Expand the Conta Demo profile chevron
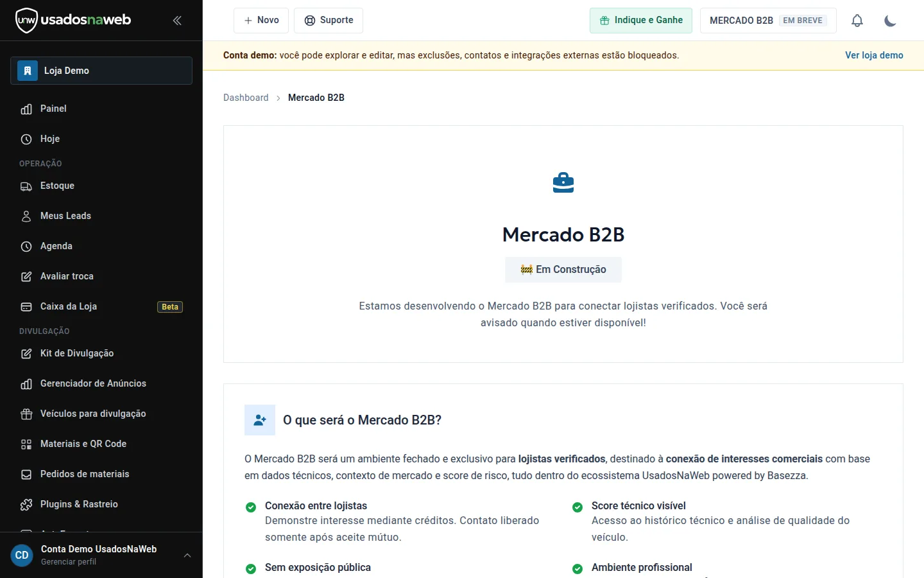Screen dimensions: 924x578 click(x=187, y=556)
